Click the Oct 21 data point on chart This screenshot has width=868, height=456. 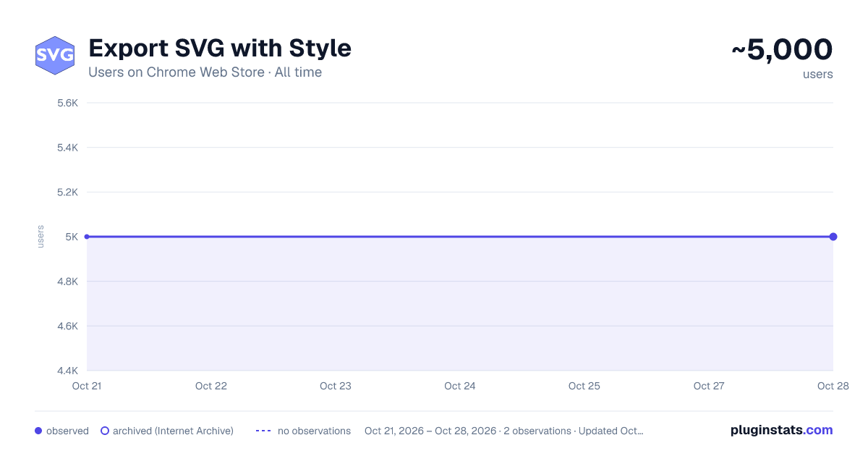click(87, 237)
